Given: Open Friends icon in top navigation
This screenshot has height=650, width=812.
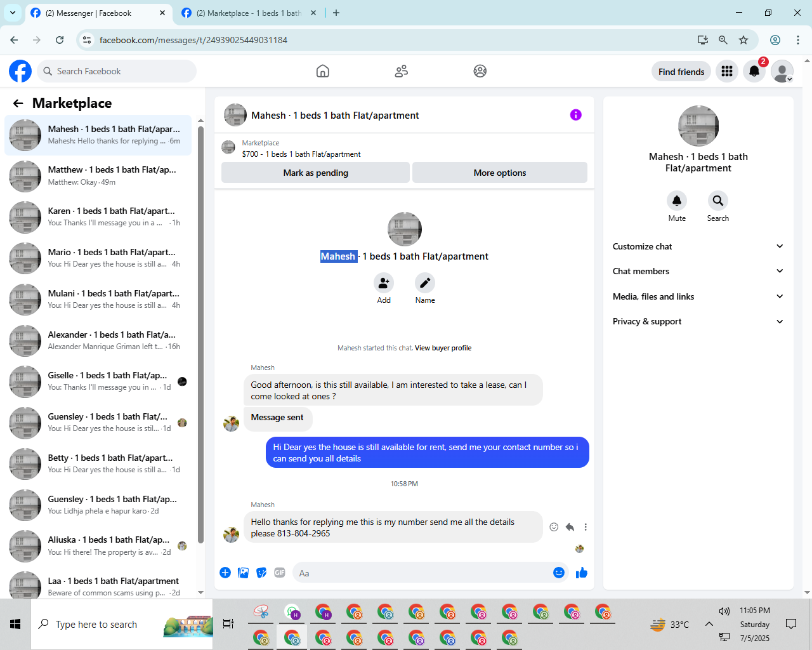Looking at the screenshot, I should click(402, 71).
